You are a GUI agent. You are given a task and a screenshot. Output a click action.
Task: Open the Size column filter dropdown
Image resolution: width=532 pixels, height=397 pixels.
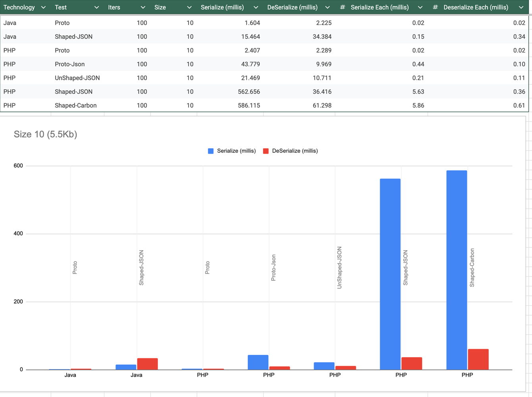point(189,7)
